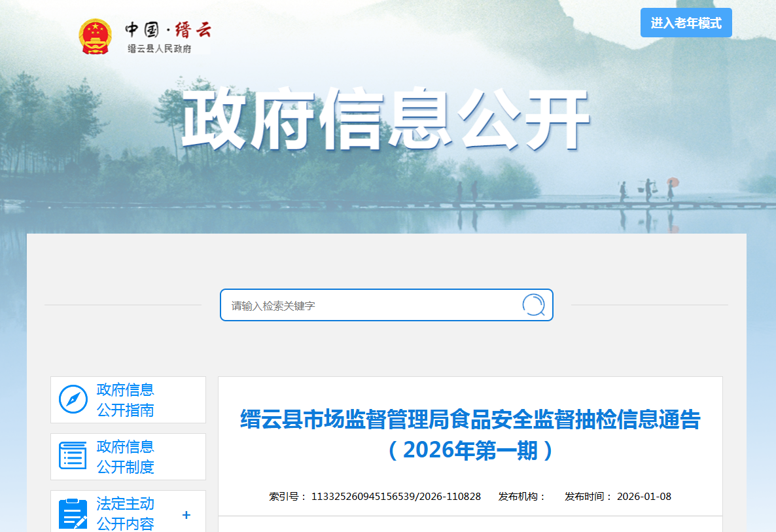The width and height of the screenshot is (776, 532).
Task: Click the 食品安全监督抽检信息通告 article title
Action: (x=470, y=419)
